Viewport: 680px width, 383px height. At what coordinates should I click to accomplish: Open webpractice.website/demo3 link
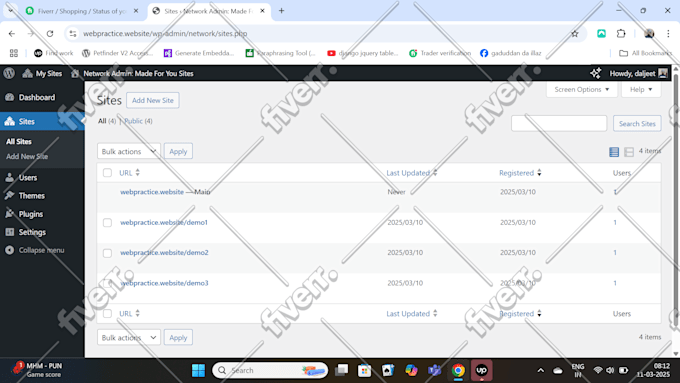164,283
